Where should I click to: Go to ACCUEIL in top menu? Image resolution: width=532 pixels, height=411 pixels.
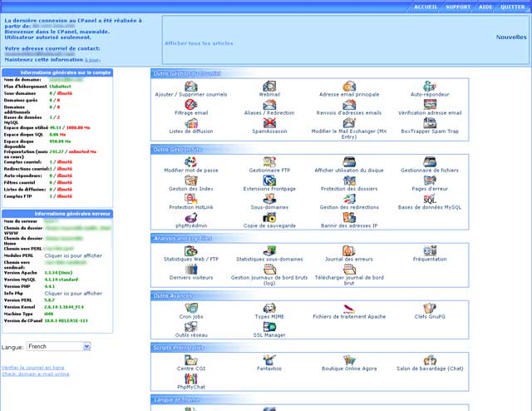pyautogui.click(x=426, y=7)
